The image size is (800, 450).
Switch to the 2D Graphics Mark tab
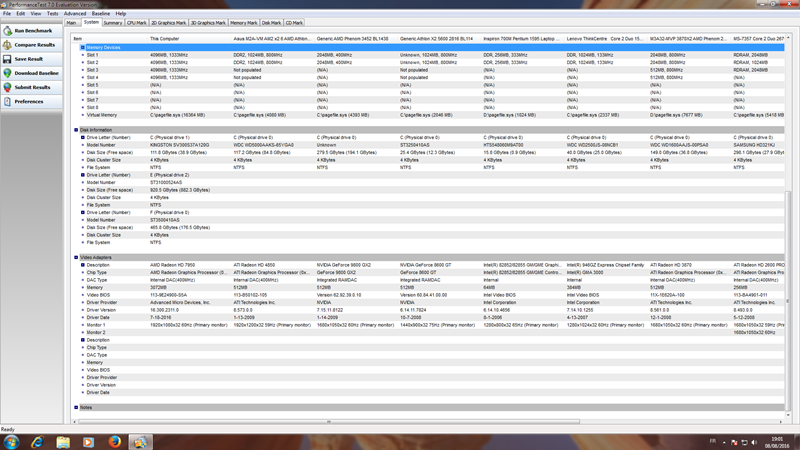pyautogui.click(x=168, y=23)
